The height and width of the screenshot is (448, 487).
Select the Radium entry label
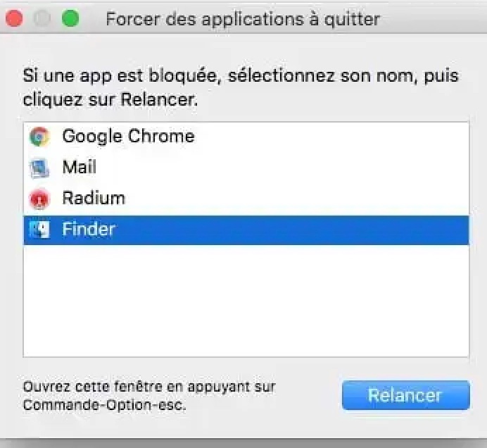click(x=94, y=199)
